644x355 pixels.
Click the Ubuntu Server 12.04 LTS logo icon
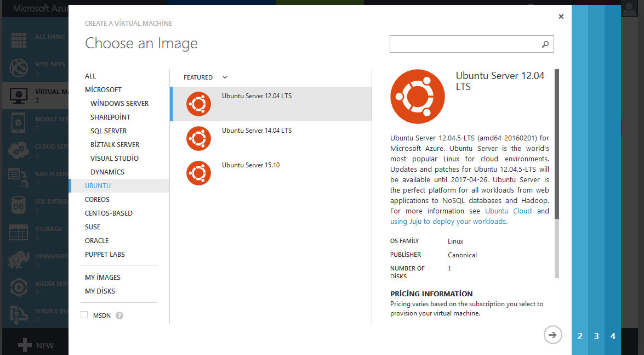(x=199, y=104)
